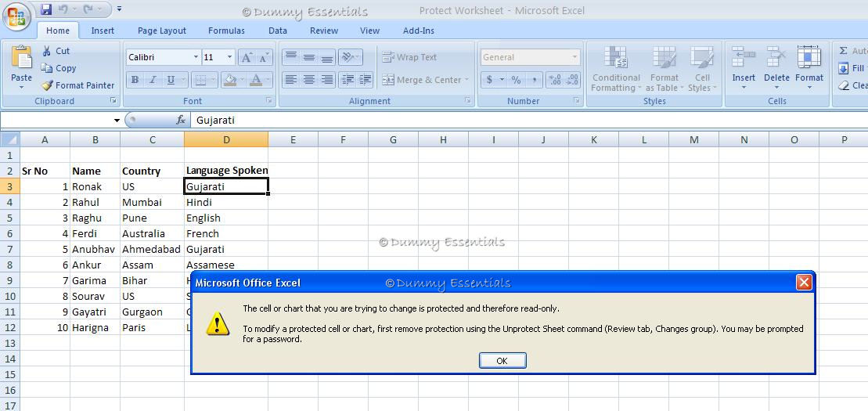
Task: Open the View tab
Action: [369, 31]
